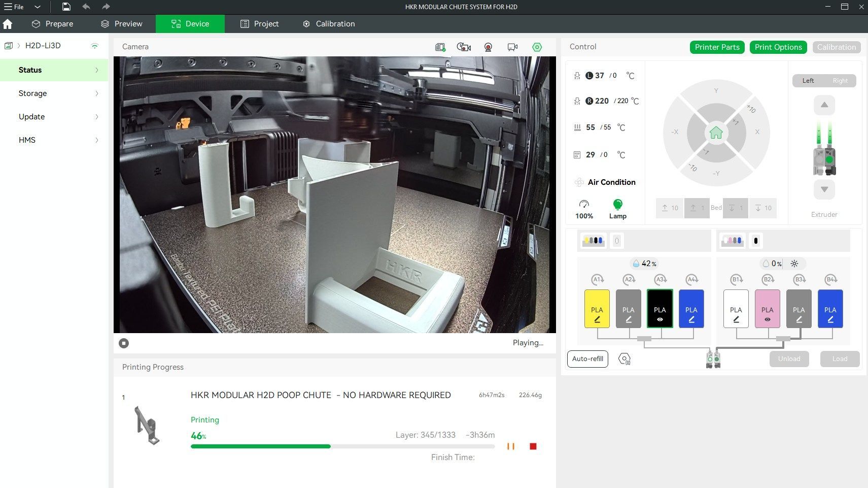Open the Calibration tab
Image resolution: width=868 pixels, height=488 pixels.
[329, 24]
